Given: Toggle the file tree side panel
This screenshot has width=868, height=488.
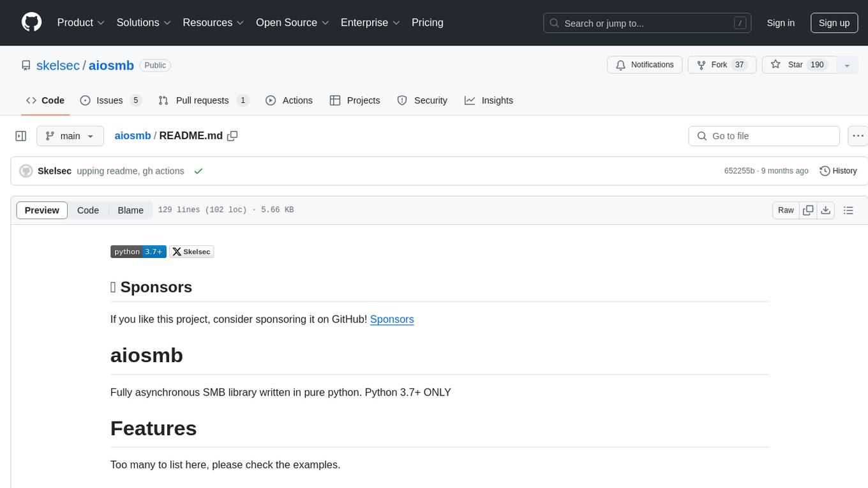Looking at the screenshot, I should click(x=21, y=136).
